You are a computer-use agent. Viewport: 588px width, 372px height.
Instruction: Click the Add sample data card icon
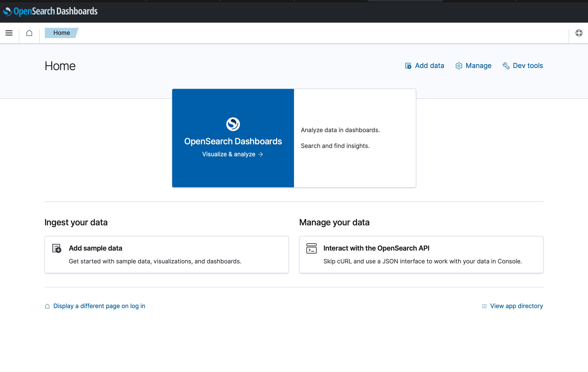[57, 248]
